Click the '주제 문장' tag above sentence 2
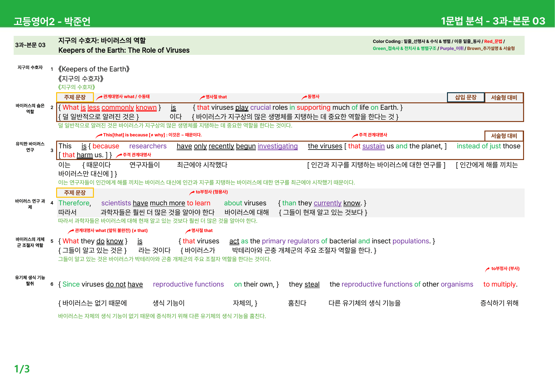 point(75,97)
